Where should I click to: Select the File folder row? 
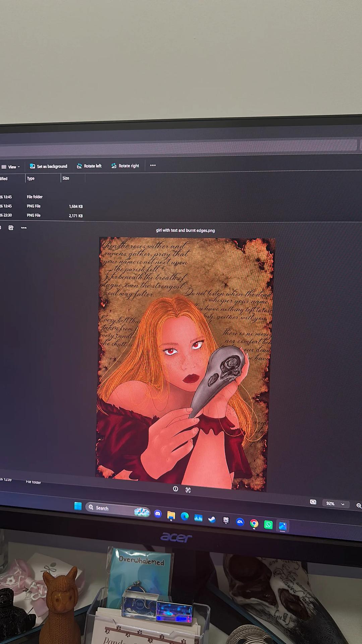[42, 197]
